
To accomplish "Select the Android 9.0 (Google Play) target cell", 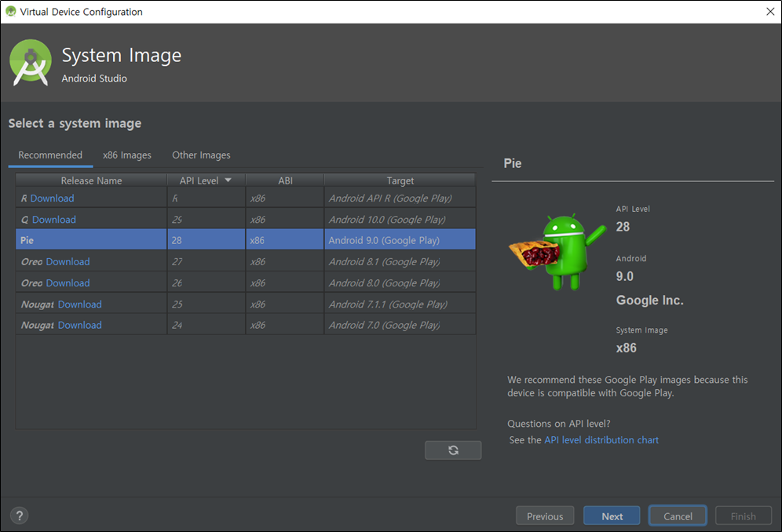I will click(x=400, y=240).
